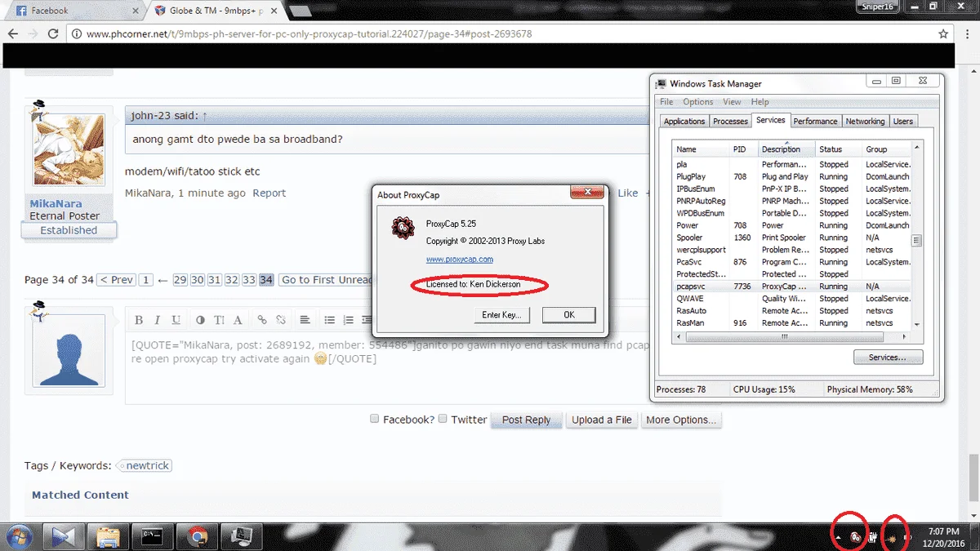This screenshot has height=551, width=980.
Task: Open the file explorer taskbar icon
Action: click(108, 536)
